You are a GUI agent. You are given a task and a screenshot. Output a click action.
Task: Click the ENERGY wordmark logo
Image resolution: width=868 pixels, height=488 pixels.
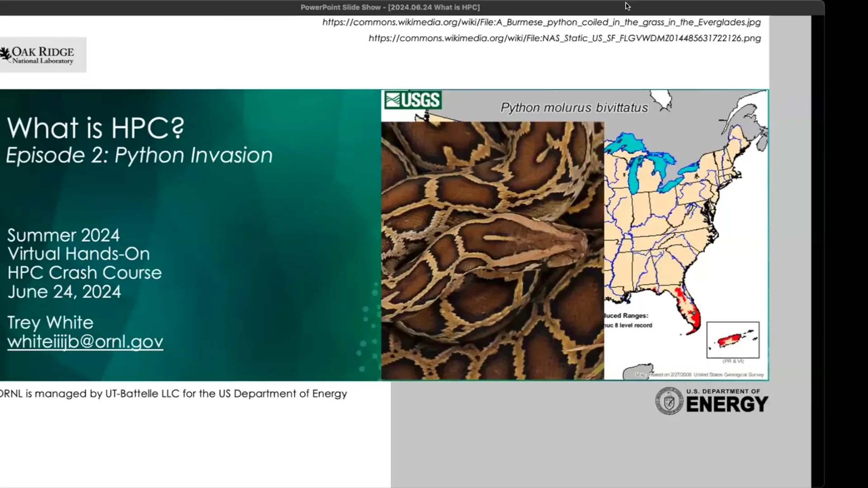pos(727,404)
